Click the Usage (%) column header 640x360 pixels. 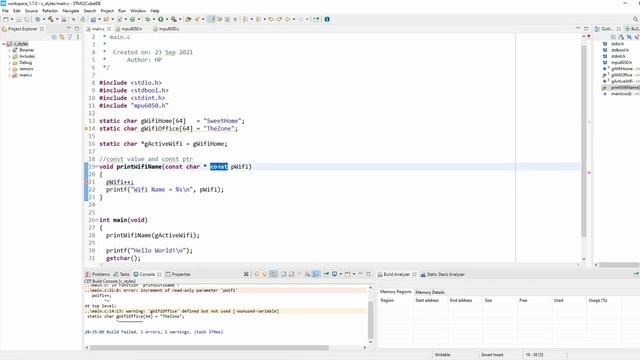coord(598,300)
